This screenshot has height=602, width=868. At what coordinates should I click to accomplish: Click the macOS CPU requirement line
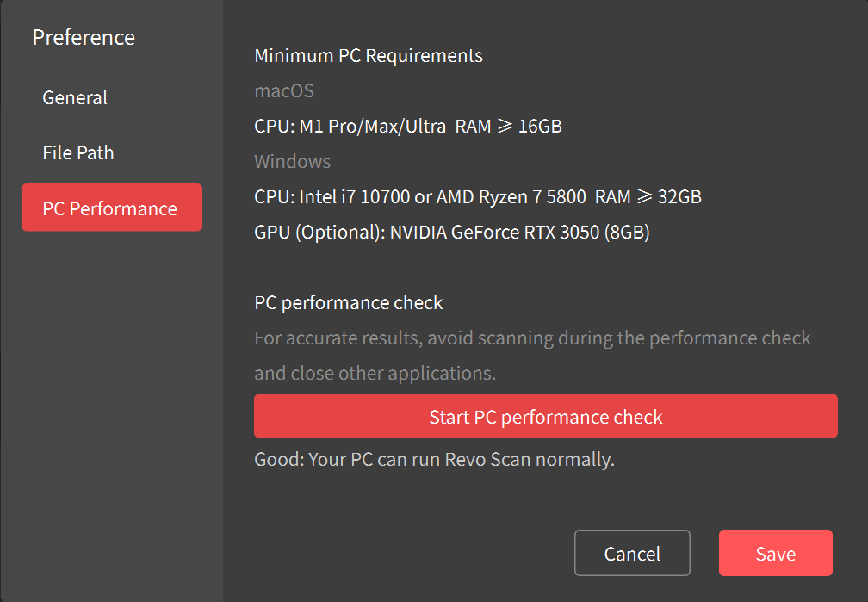(407, 126)
